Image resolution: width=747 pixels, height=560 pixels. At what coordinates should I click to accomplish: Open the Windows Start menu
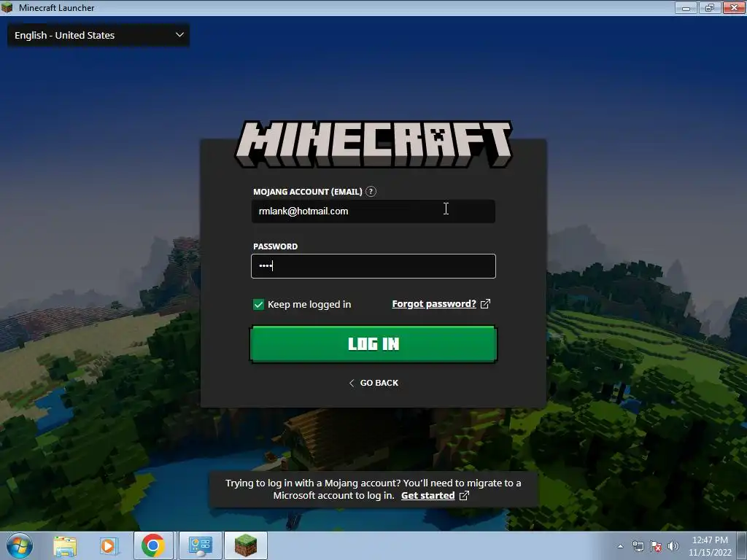[20, 545]
